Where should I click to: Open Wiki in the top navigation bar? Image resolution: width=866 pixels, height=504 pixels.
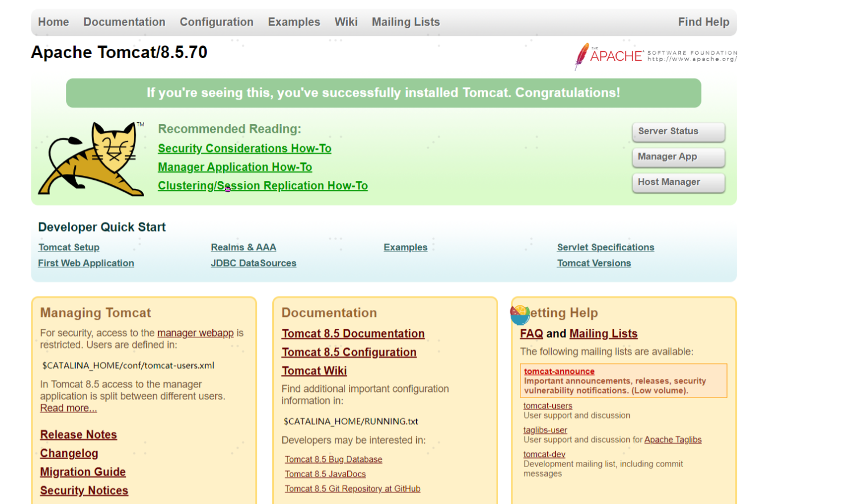tap(346, 22)
